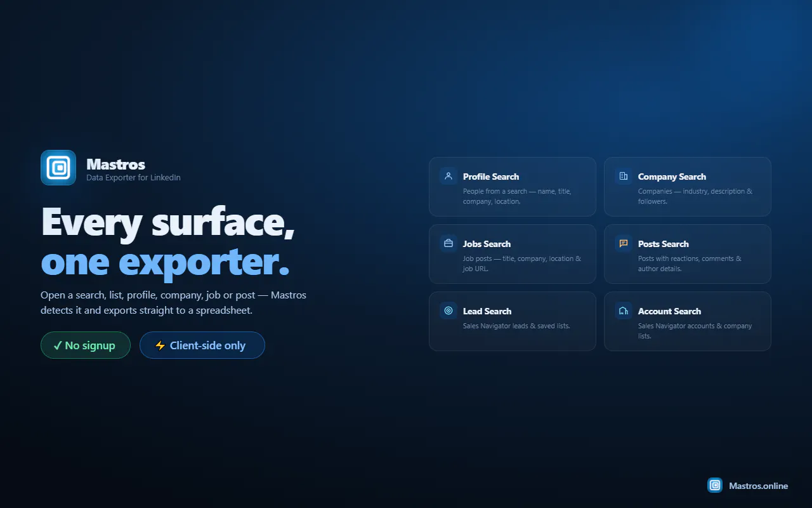
Task: Click the Lead Search target icon
Action: 449,311
